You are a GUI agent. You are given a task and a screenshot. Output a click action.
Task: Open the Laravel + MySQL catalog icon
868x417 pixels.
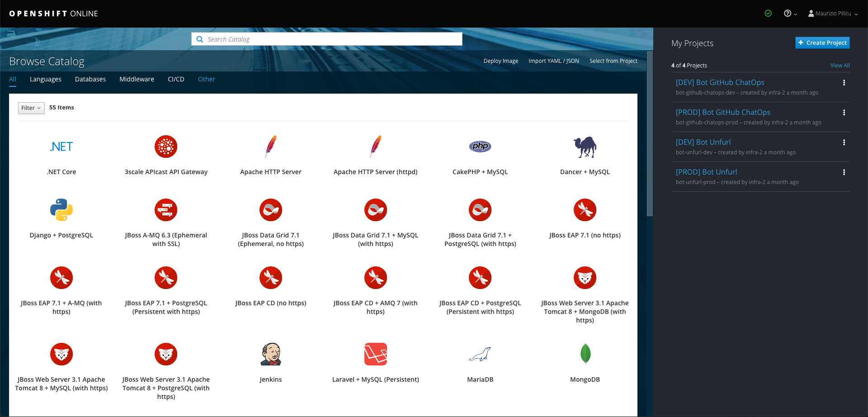click(x=375, y=354)
